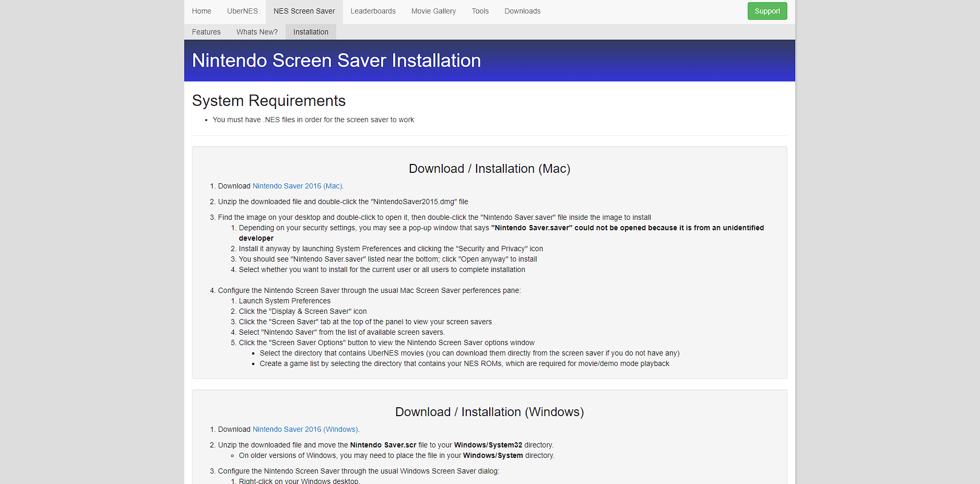This screenshot has width=980, height=484.
Task: Download Nintendo Saver 2016 (Mac) link
Action: click(297, 186)
